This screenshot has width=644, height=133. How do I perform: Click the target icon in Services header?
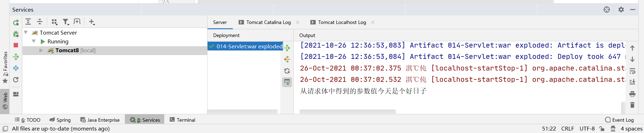607,10
